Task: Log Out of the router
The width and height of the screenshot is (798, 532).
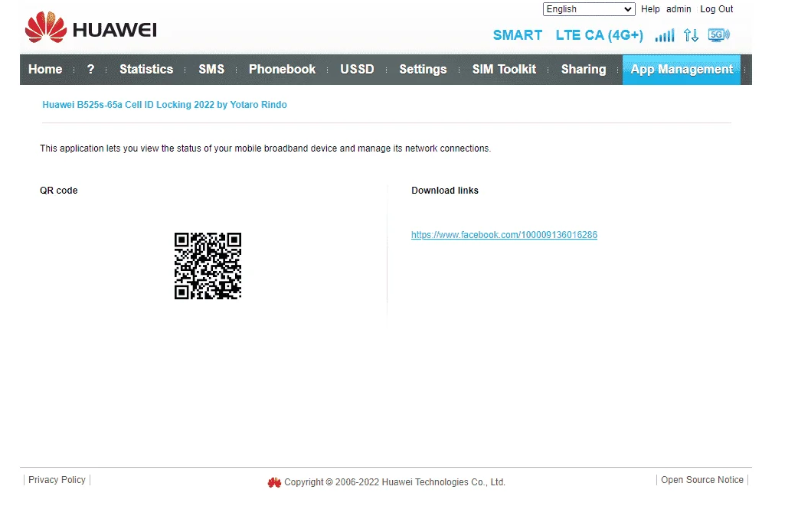Action: pyautogui.click(x=717, y=9)
